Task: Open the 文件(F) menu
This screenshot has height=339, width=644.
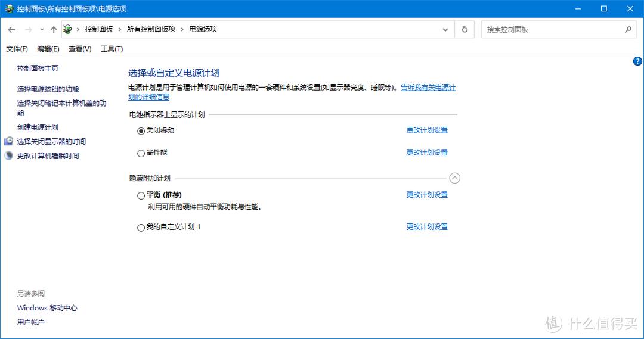Action: (17, 49)
